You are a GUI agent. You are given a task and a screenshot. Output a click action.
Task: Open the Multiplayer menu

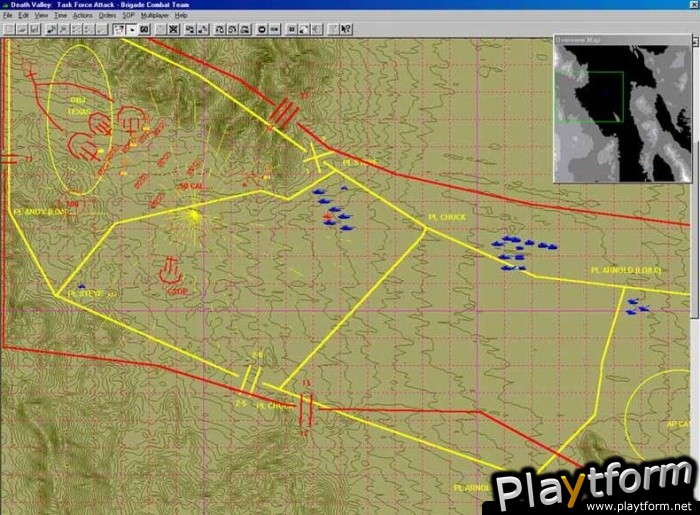tap(155, 16)
